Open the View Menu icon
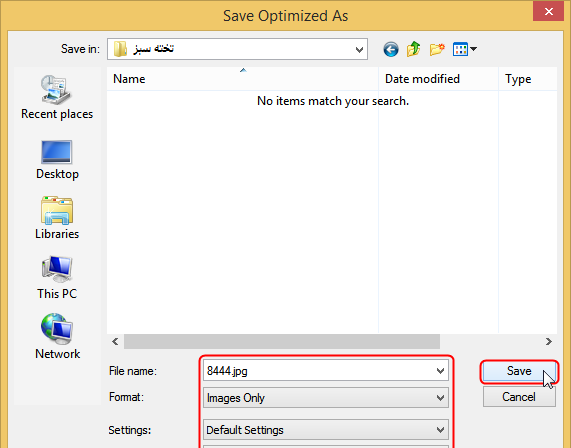 [x=465, y=49]
